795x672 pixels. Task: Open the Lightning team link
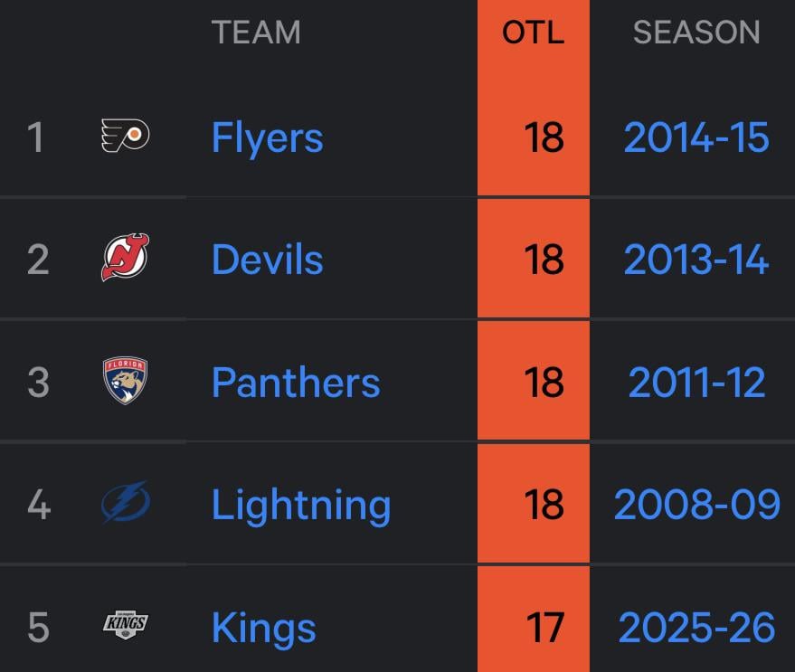(x=301, y=505)
